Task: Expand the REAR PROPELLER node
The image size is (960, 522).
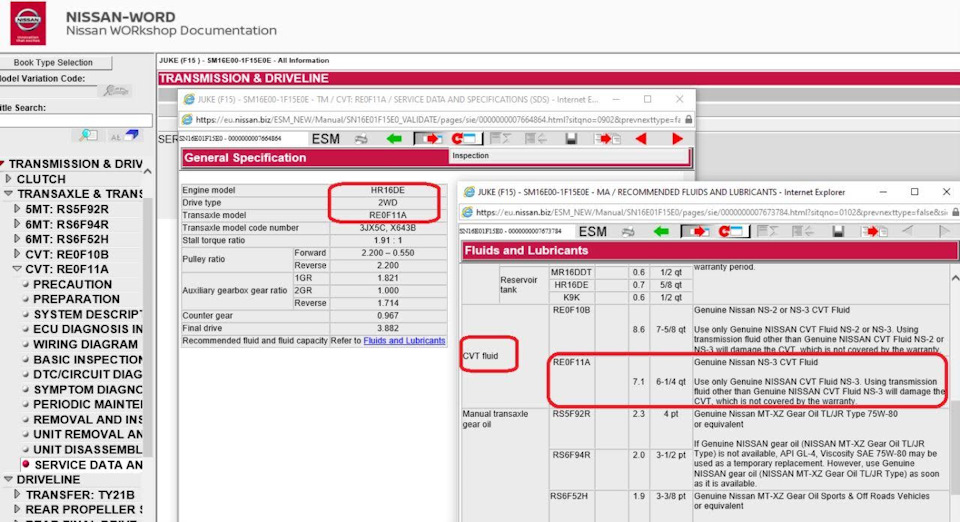Action: [17, 510]
